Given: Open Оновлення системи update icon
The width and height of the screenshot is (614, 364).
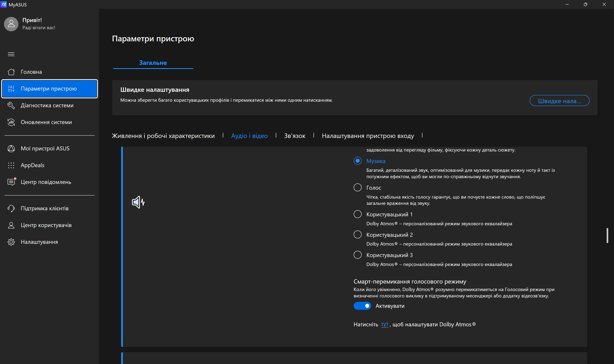Looking at the screenshot, I should pos(11,122).
